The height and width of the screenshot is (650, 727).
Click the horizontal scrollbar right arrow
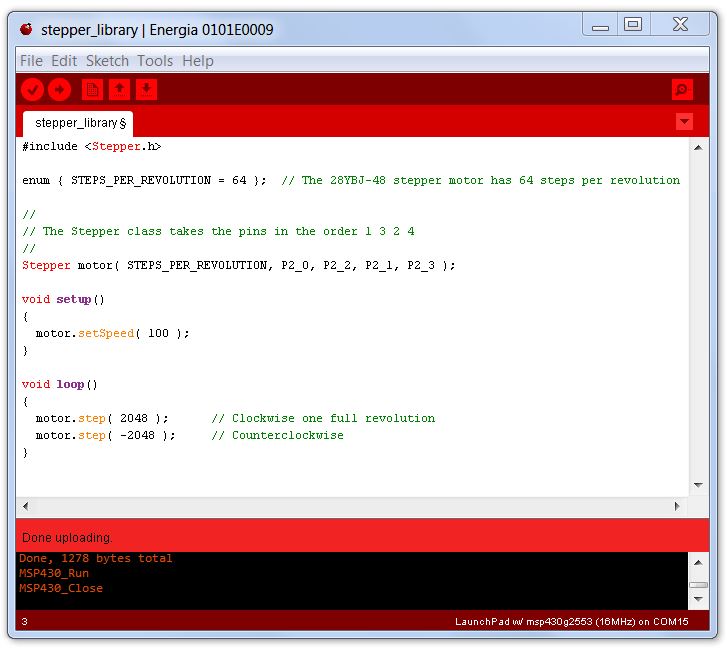pyautogui.click(x=678, y=506)
